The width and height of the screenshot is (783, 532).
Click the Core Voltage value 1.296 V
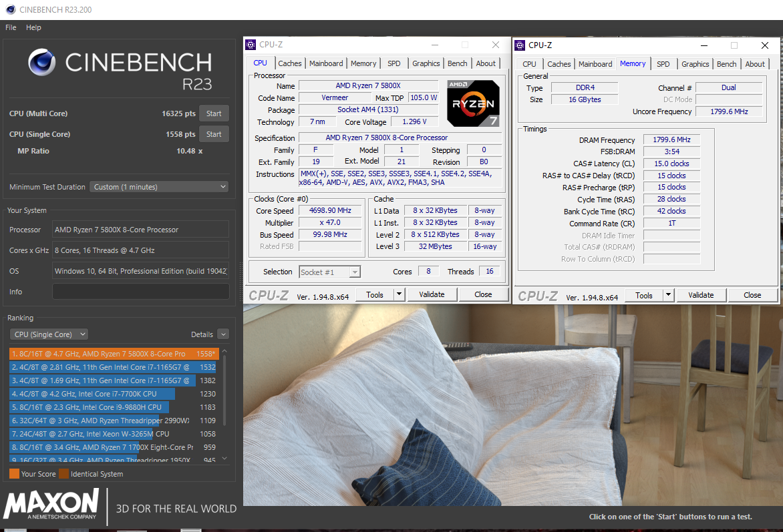(x=414, y=121)
